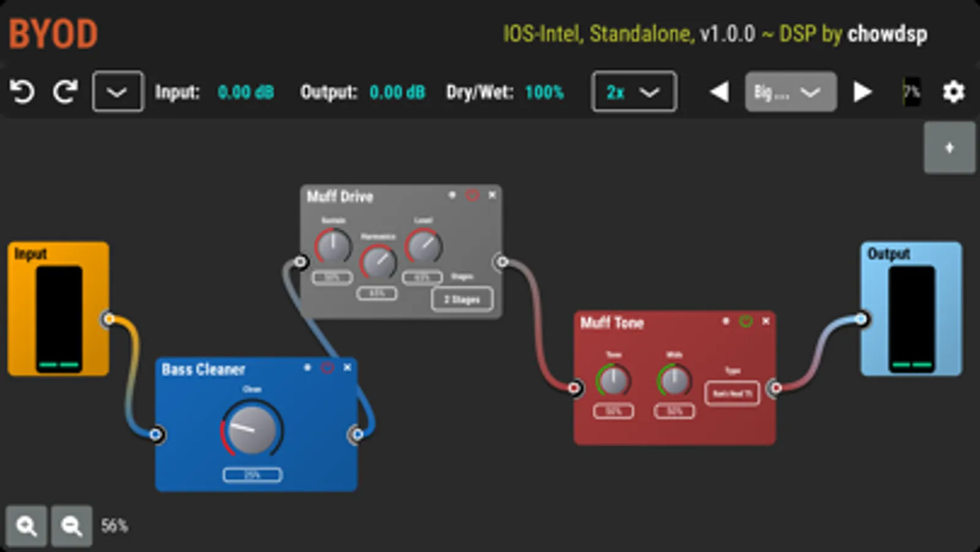The image size is (980, 552).
Task: Click the Muff Drive Sustain knob
Action: tap(333, 247)
